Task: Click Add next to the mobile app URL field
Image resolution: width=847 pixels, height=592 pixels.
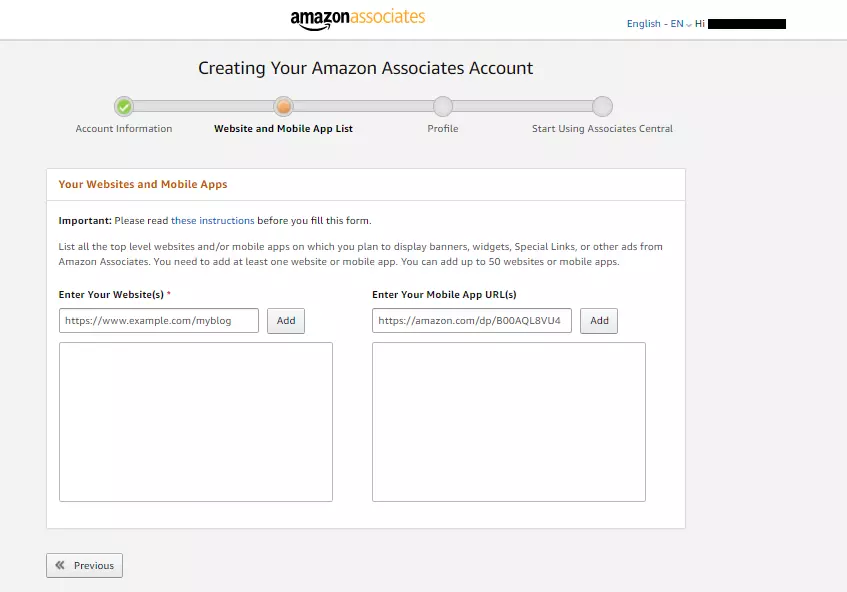Action: tap(599, 320)
